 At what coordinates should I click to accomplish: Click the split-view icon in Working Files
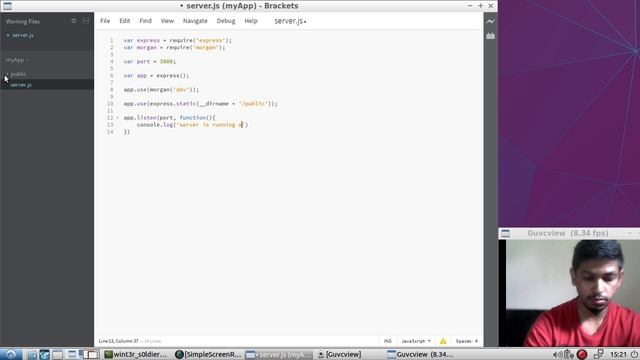pos(86,21)
